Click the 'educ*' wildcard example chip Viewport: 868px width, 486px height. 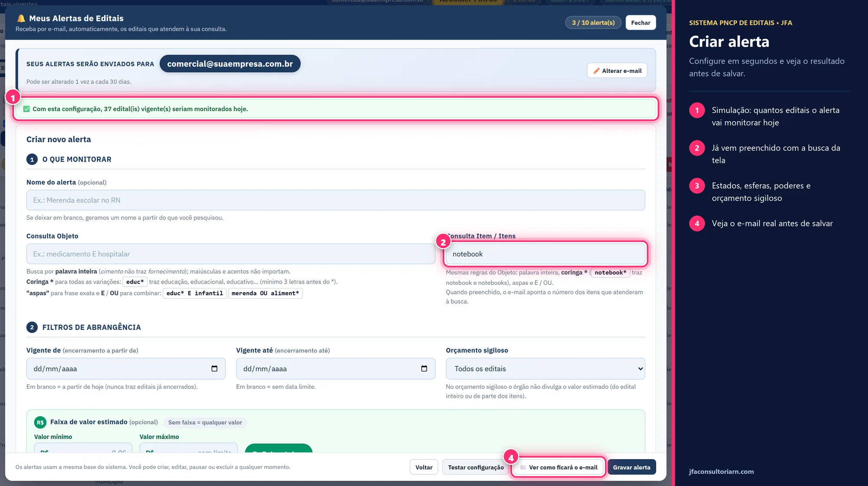[x=135, y=282]
